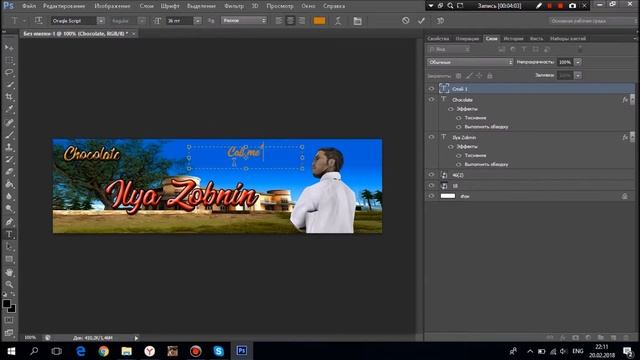Open the Файл menu
This screenshot has width=640, height=360.
[x=29, y=6]
